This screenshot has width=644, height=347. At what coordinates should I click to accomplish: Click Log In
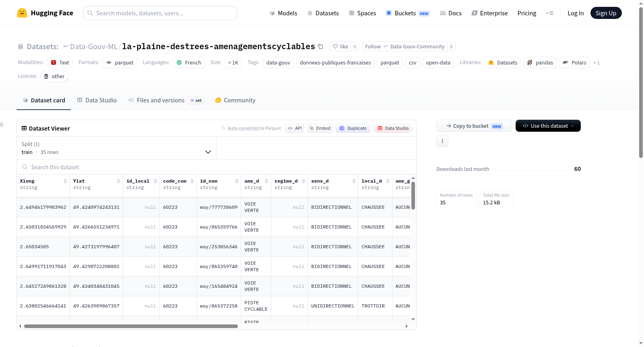[x=576, y=13]
